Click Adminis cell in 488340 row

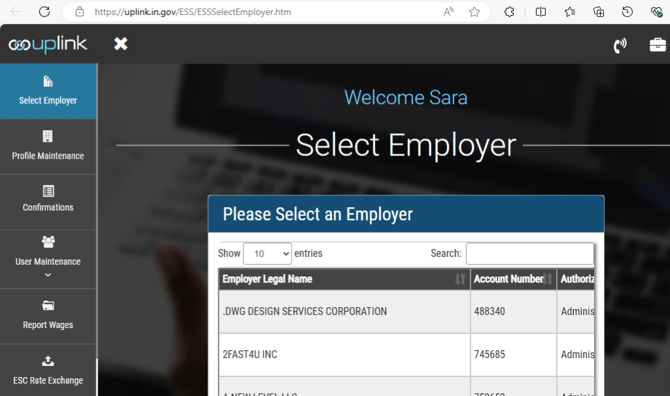click(577, 311)
